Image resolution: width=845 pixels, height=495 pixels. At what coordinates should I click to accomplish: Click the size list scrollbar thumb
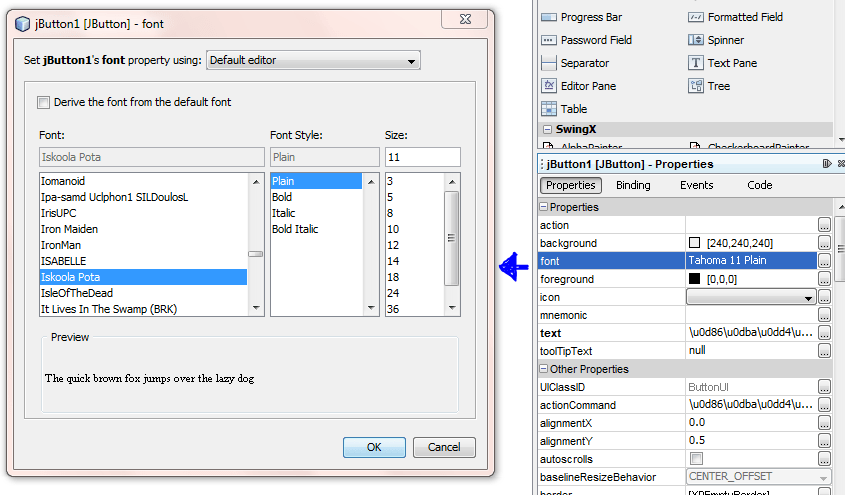[452, 238]
